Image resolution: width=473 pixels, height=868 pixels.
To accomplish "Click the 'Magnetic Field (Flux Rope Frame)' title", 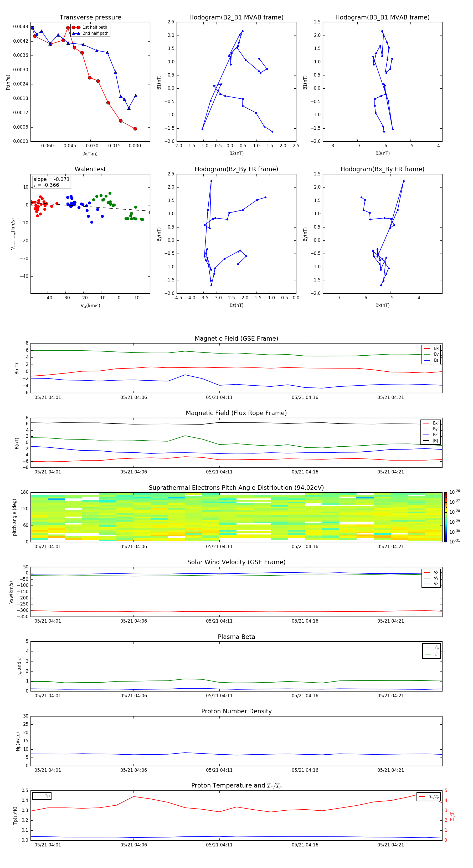I will (x=236, y=413).
